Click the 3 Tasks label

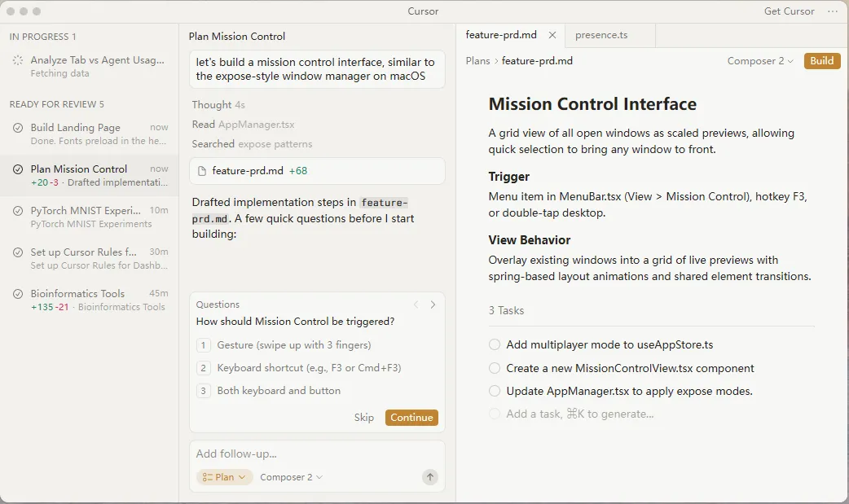click(506, 311)
